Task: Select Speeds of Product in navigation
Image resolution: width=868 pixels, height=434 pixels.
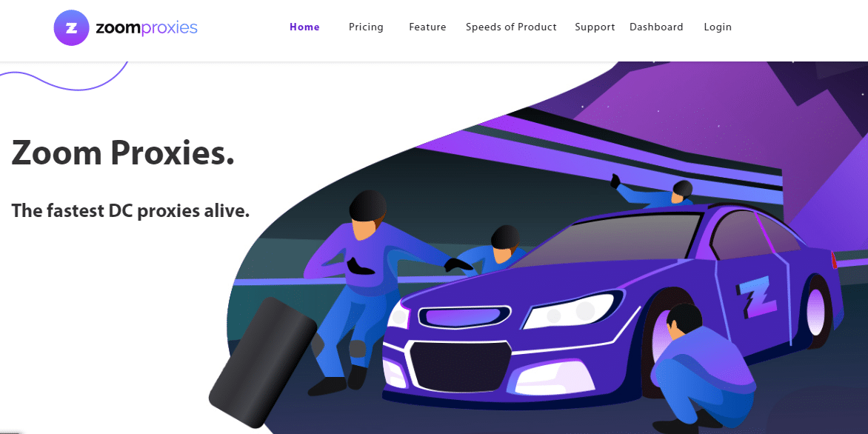Action: 511,27
